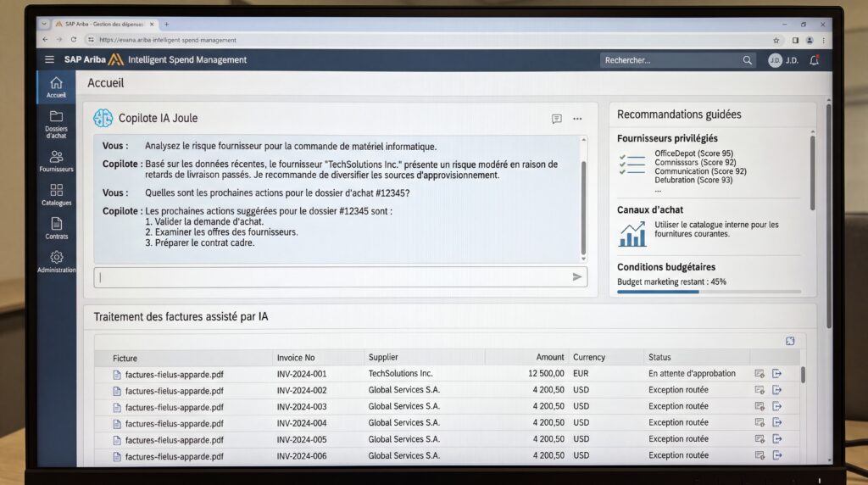Open details icon for INV-2024-005
The image size is (868, 485).
click(759, 439)
